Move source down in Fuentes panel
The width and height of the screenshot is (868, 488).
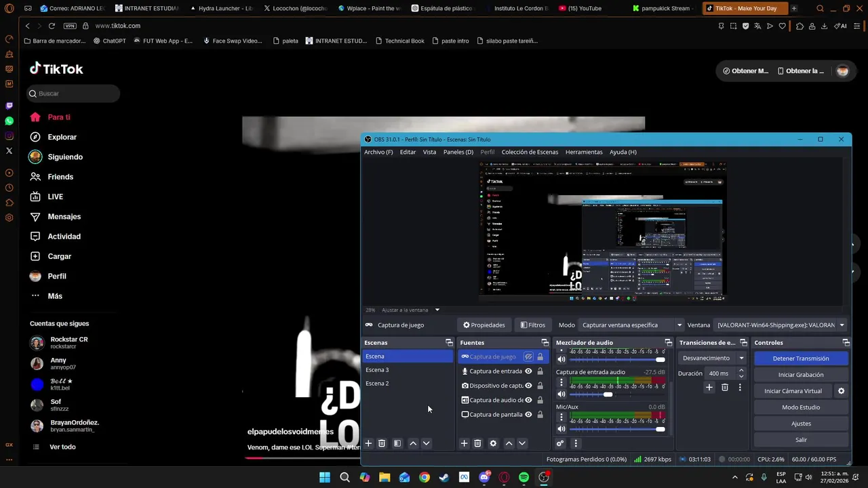522,443
